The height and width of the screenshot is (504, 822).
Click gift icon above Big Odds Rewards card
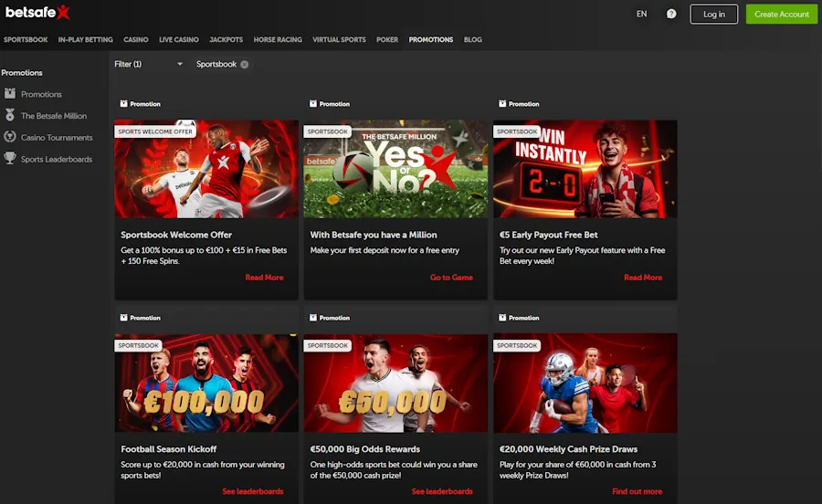tap(313, 318)
